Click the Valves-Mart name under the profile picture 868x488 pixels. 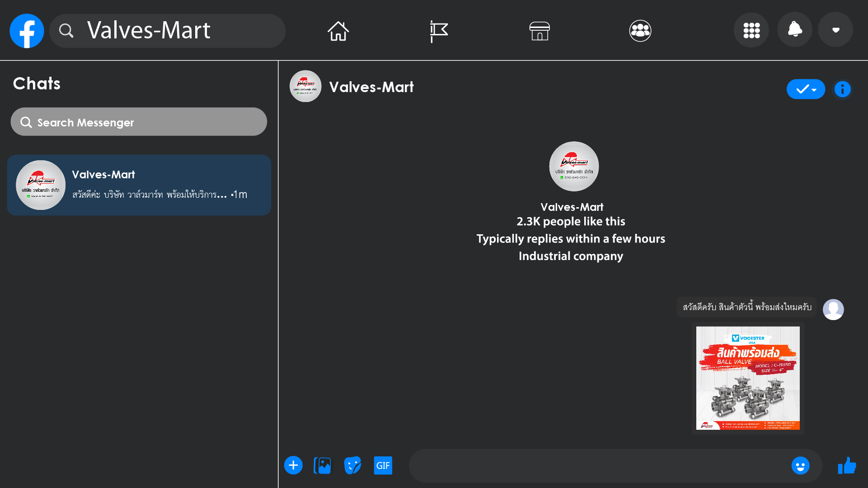pyautogui.click(x=572, y=207)
